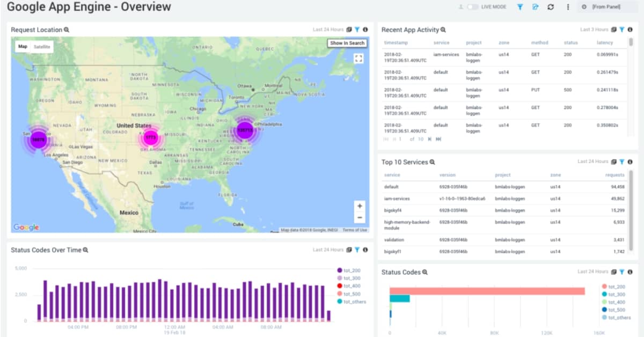Open Top 10 Services Last 24 Hours range
644x337 pixels.
[592, 162]
